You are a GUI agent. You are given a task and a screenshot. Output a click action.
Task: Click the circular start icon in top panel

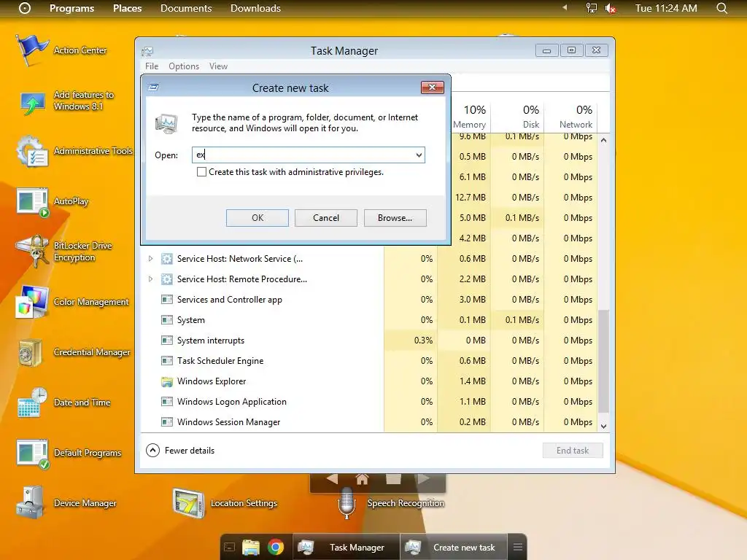click(x=25, y=8)
